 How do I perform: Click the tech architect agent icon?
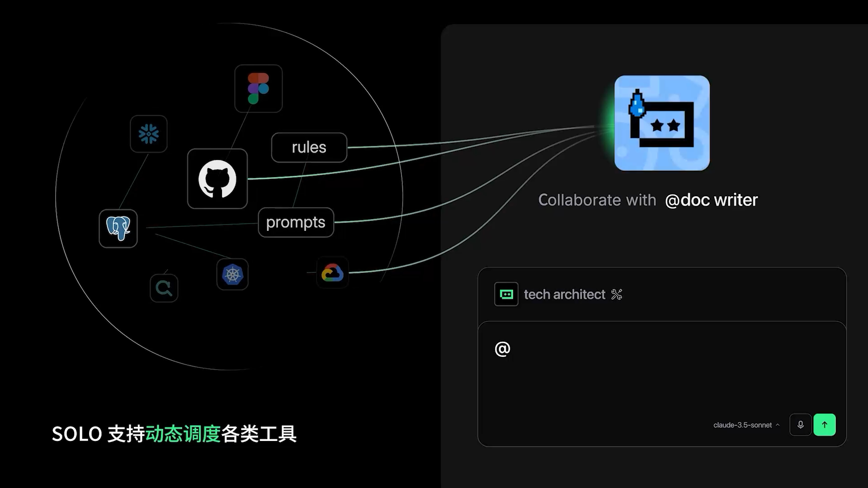coord(506,294)
